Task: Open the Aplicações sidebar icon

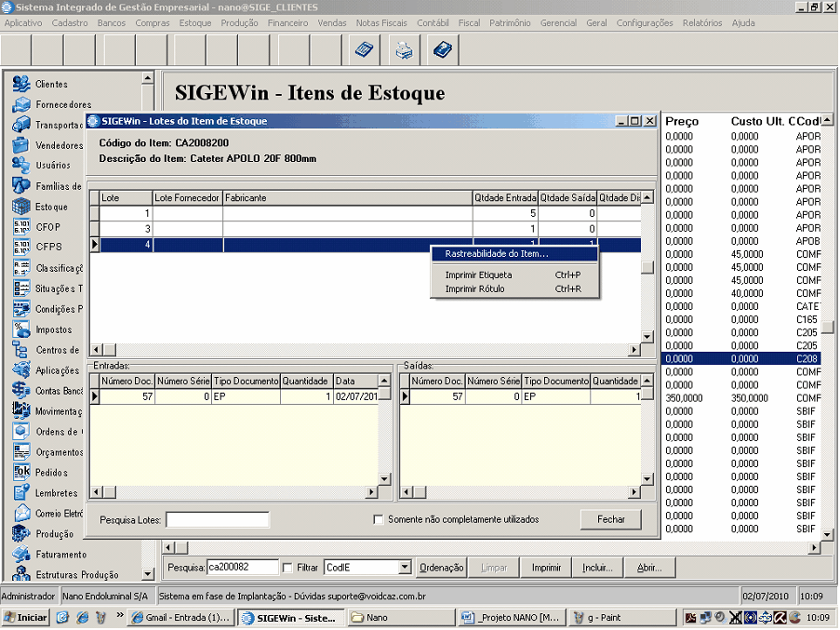Action: (x=20, y=370)
